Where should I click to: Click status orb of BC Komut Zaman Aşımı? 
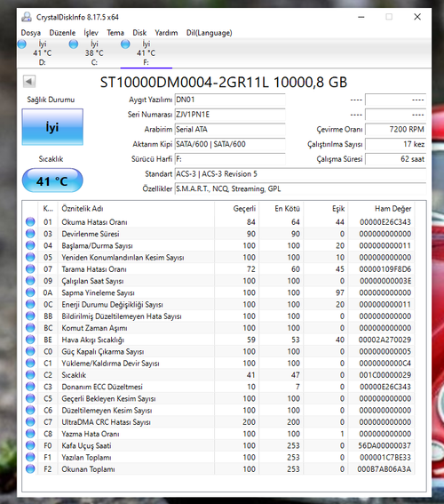(x=30, y=328)
